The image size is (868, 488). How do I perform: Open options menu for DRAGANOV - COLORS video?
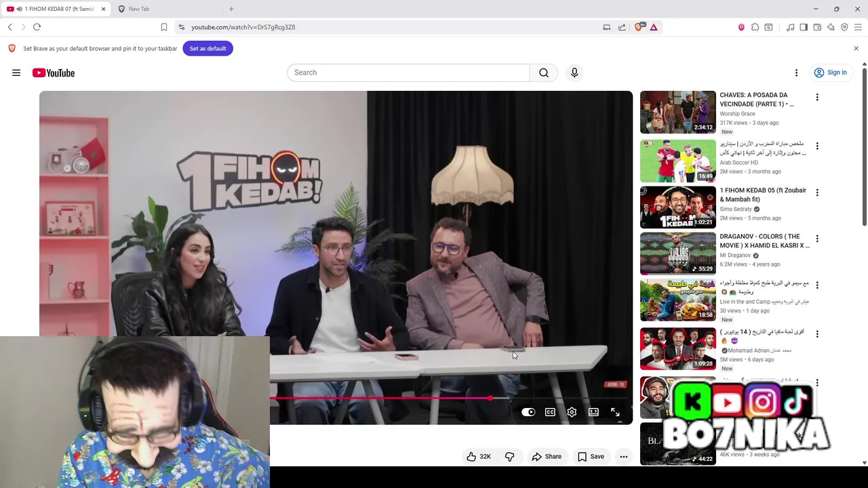[817, 239]
